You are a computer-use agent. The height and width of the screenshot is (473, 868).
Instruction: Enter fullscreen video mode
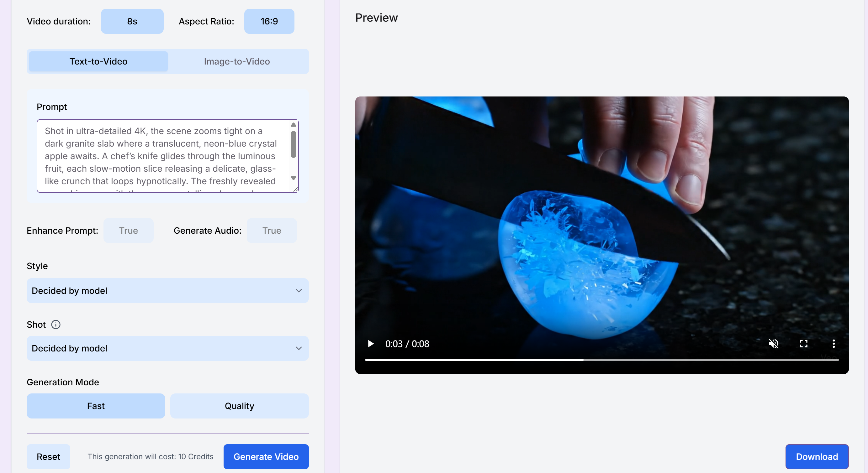point(803,344)
